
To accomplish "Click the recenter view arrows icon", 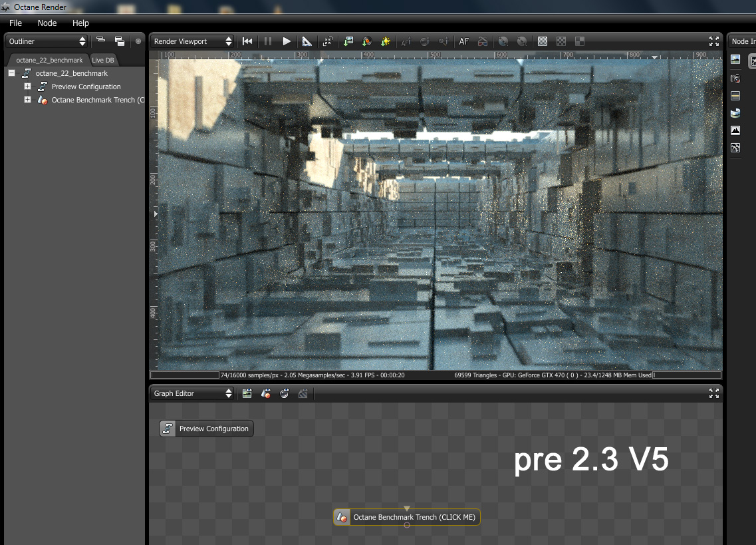I will [x=327, y=41].
